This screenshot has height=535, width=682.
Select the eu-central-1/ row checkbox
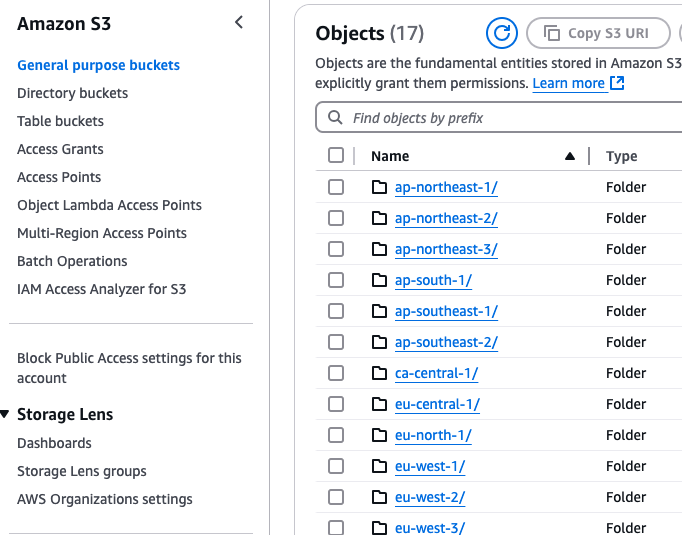click(336, 404)
